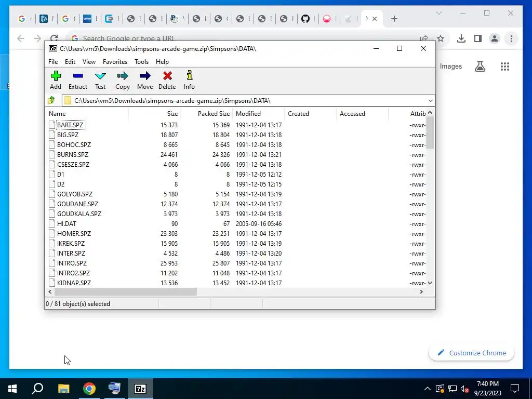Open the File menu in 7-Zip
The height and width of the screenshot is (399, 532).
tap(53, 62)
